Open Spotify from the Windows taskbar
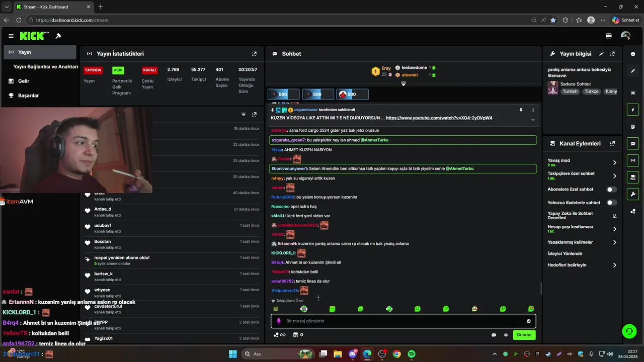 (412, 354)
